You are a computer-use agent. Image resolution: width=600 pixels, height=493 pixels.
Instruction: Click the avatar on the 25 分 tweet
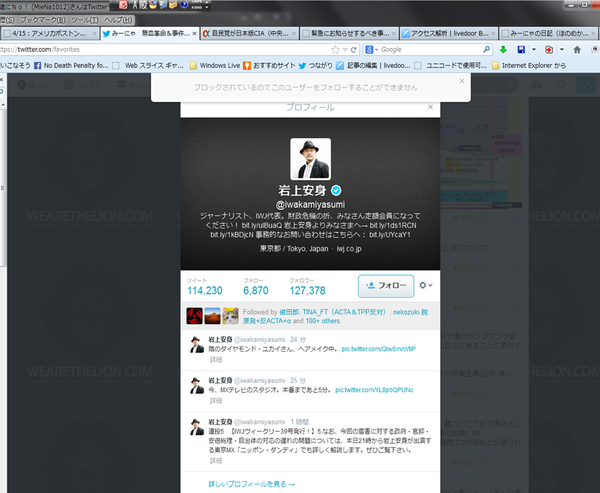pos(197,385)
